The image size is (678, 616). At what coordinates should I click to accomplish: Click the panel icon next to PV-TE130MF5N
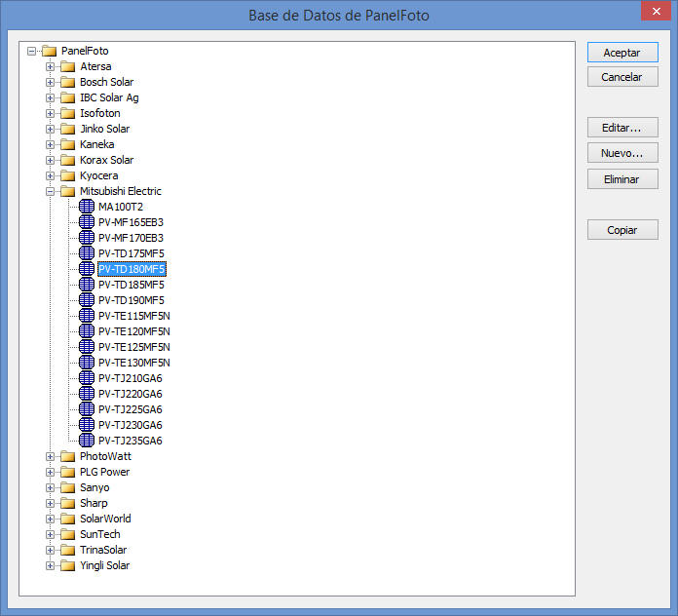[87, 362]
